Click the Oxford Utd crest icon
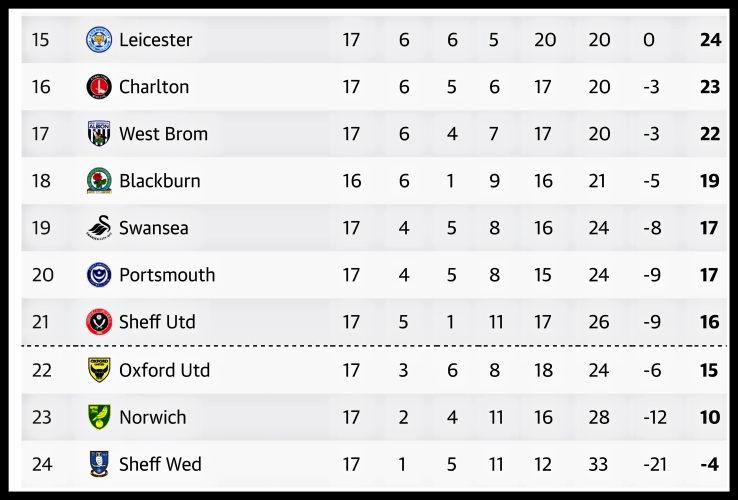 (x=99, y=370)
